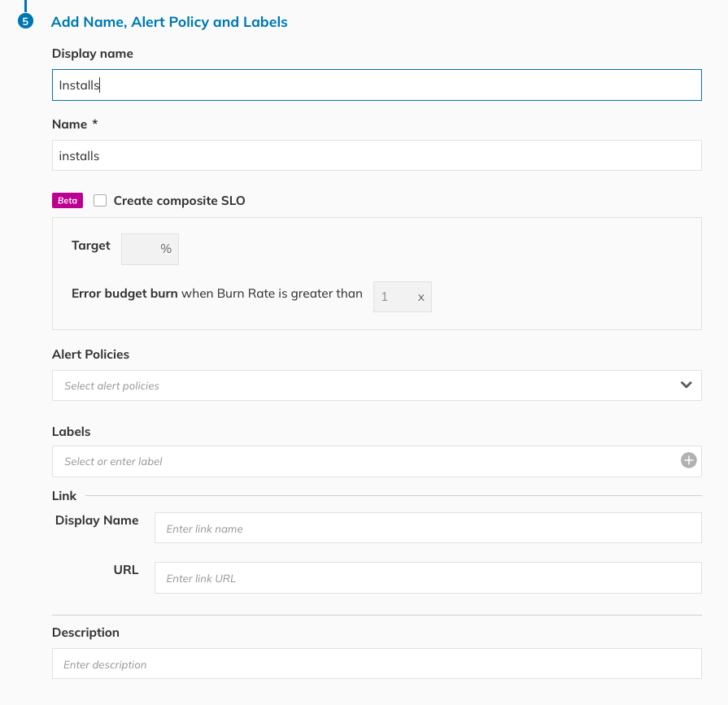Screen dimensions: 728x705
Task: Click the Link section divider label
Action: tap(63, 495)
